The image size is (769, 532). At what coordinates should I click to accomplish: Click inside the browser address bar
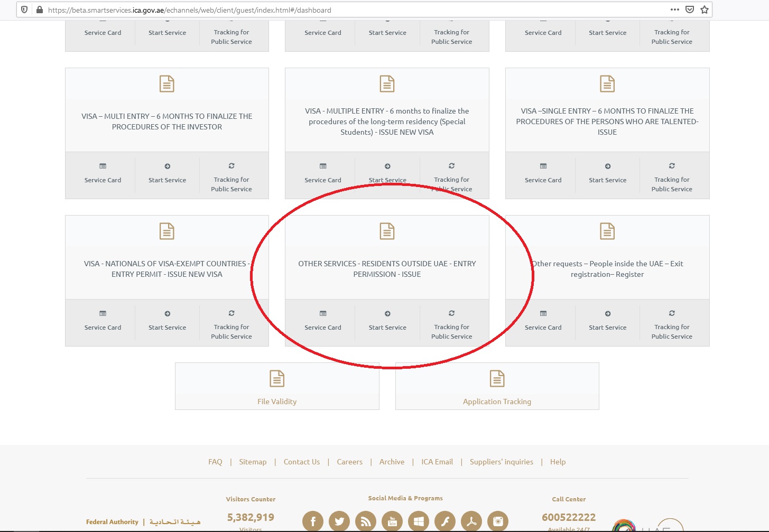[211, 10]
